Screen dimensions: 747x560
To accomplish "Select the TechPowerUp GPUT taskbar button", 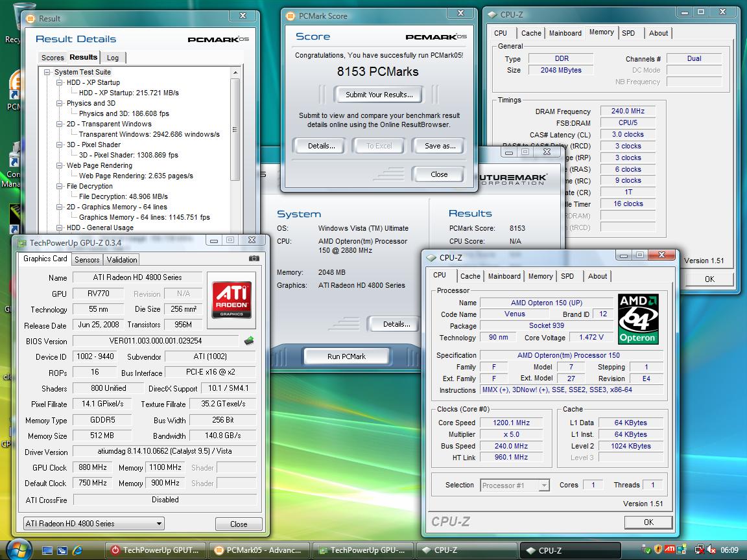I will (156, 550).
